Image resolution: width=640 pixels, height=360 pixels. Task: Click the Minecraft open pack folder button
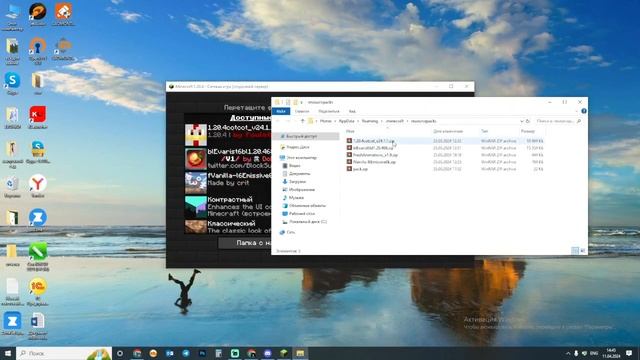(245, 243)
